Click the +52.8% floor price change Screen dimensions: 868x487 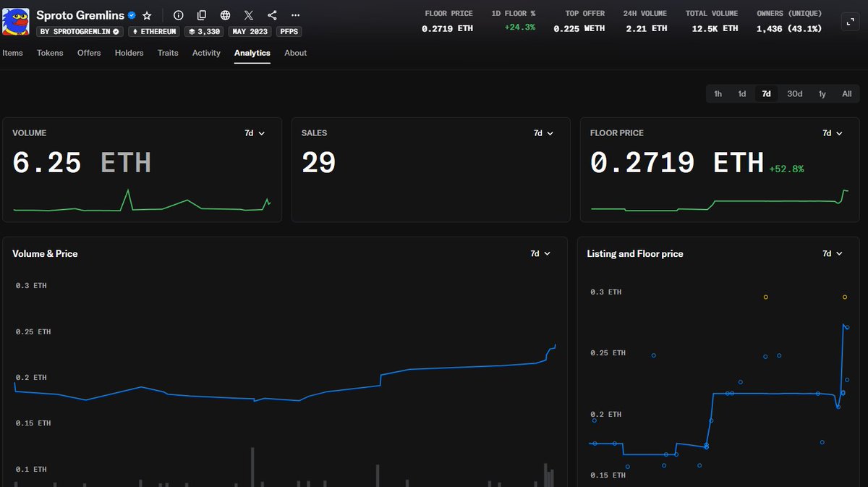point(786,169)
